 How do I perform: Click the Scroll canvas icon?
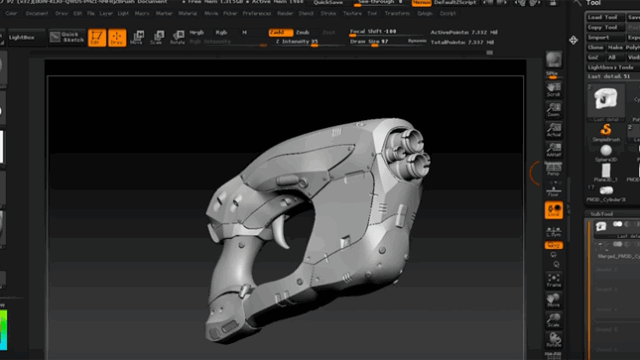click(x=553, y=90)
